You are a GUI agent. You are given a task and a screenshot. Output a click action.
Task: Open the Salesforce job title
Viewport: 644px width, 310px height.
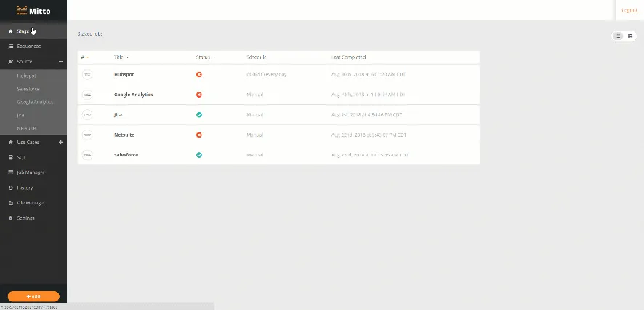pos(126,155)
